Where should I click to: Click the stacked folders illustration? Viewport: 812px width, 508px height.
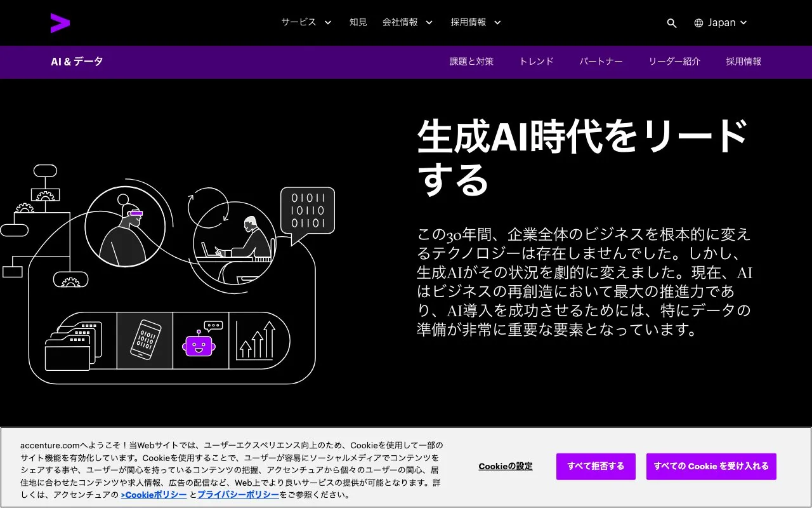pyautogui.click(x=74, y=345)
